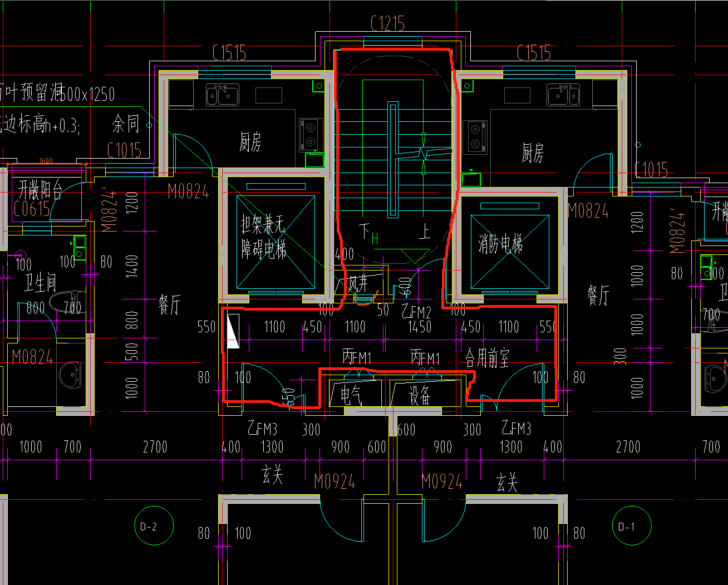Click the D-1 axis bubble

632,526
